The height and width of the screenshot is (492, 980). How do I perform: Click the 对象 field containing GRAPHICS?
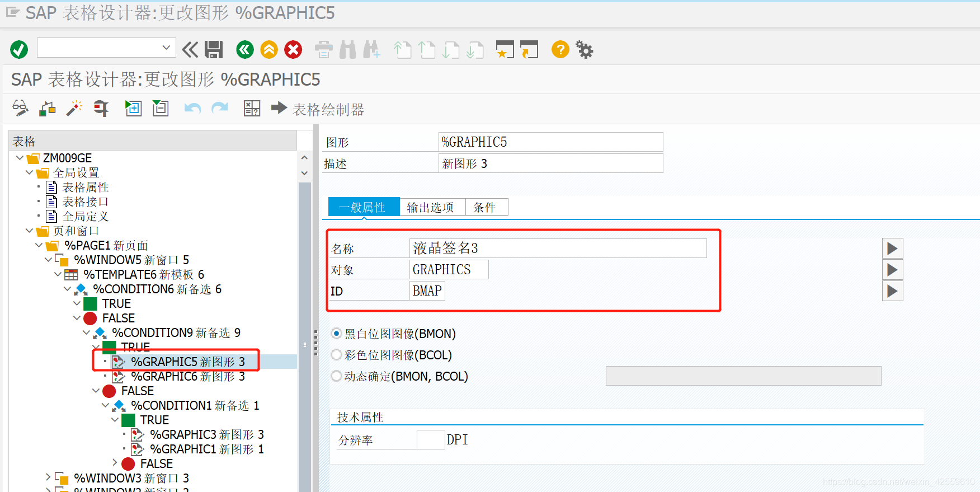(449, 269)
